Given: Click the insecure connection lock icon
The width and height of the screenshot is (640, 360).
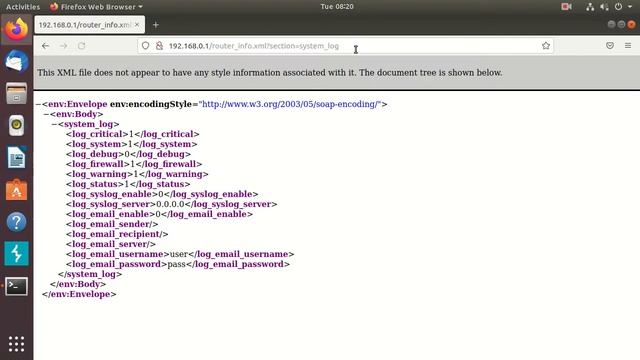Looking at the screenshot, I should [159, 46].
